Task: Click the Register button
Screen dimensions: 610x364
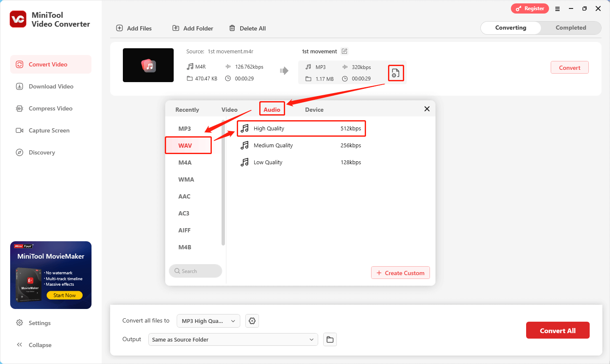Action: click(530, 8)
